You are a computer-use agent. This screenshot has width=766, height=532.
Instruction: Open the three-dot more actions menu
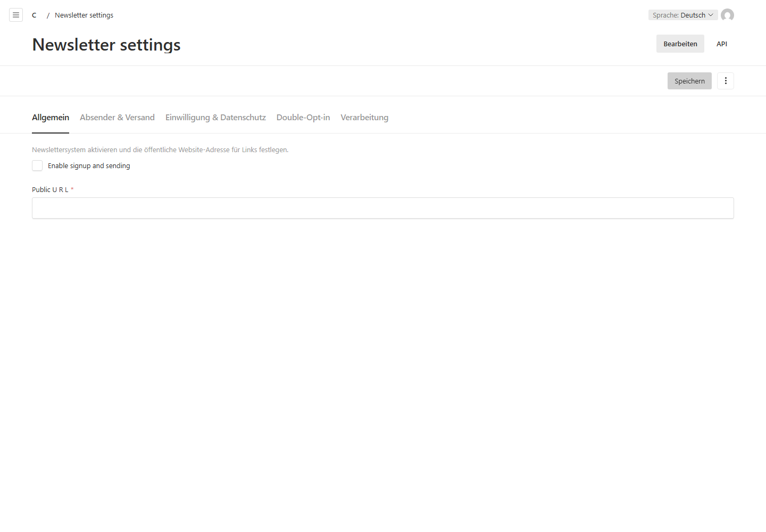(726, 81)
